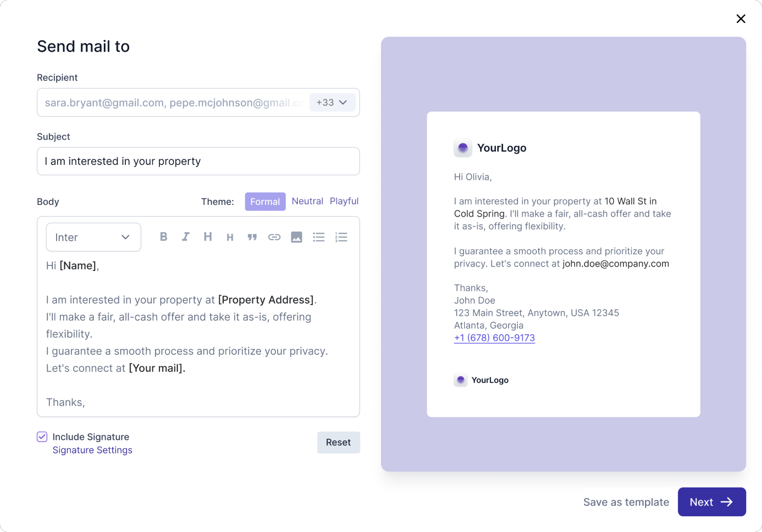Switch the theme to Neutral
This screenshot has height=532, width=762.
tap(307, 201)
